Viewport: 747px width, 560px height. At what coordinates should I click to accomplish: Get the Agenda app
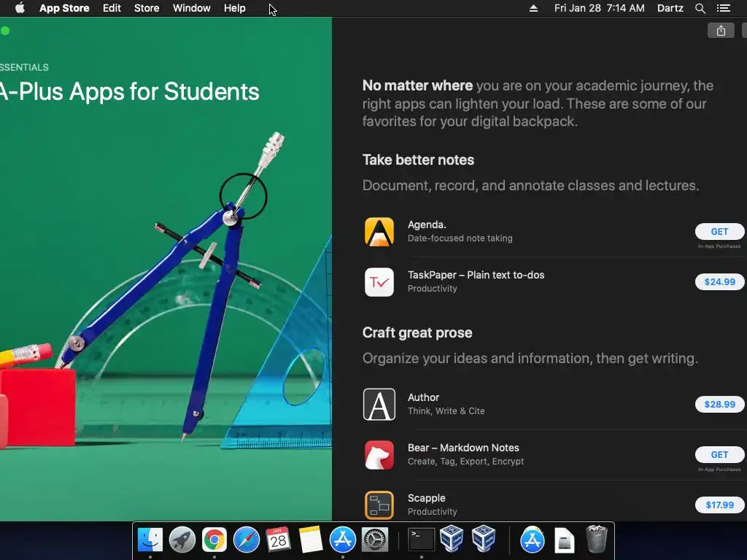pos(719,231)
